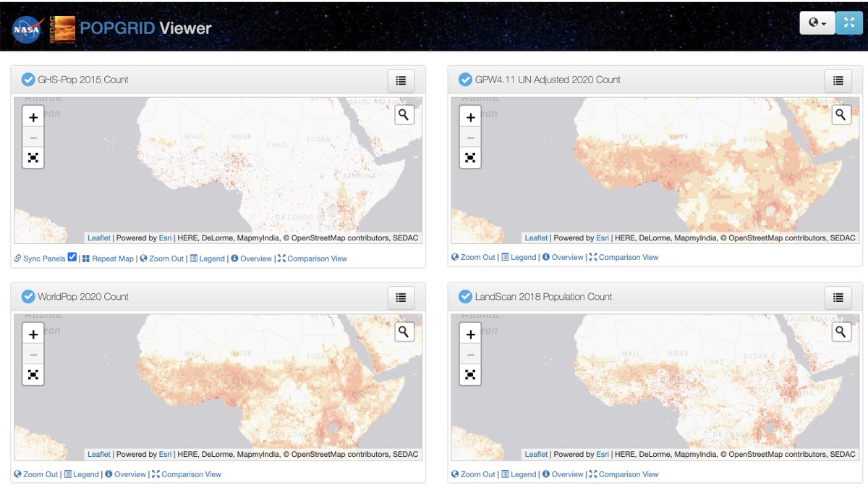Click Repeat Map under GHS-Pop panel

click(108, 258)
